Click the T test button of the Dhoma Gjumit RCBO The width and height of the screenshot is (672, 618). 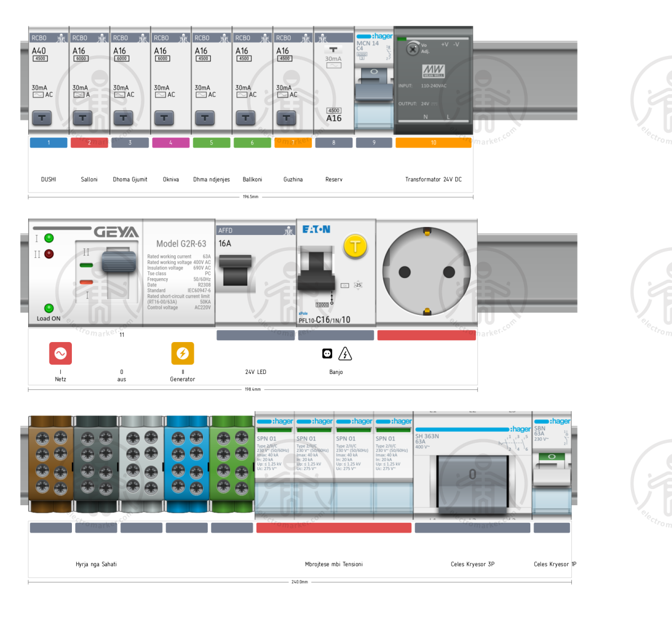click(x=123, y=118)
